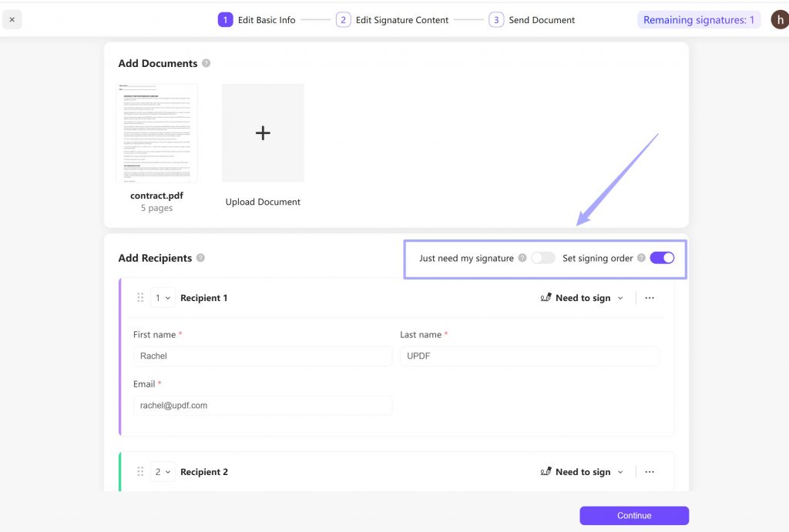Screen dimensions: 789x532
Task: Click the Continue button
Action: (633, 515)
